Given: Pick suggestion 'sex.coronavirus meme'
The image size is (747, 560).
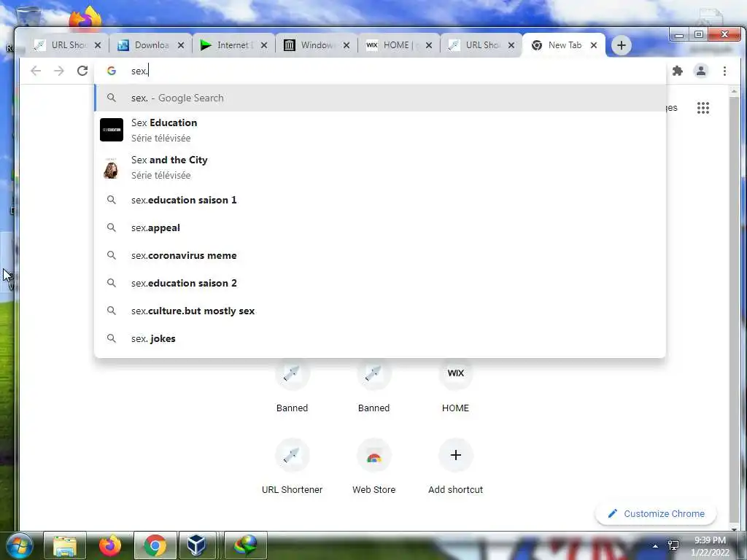Looking at the screenshot, I should [380, 255].
